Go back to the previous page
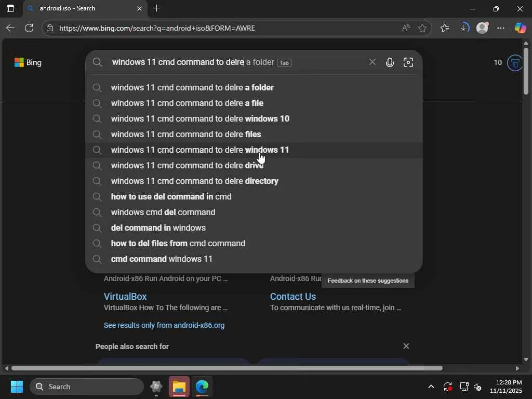This screenshot has width=532, height=399. (x=10, y=28)
